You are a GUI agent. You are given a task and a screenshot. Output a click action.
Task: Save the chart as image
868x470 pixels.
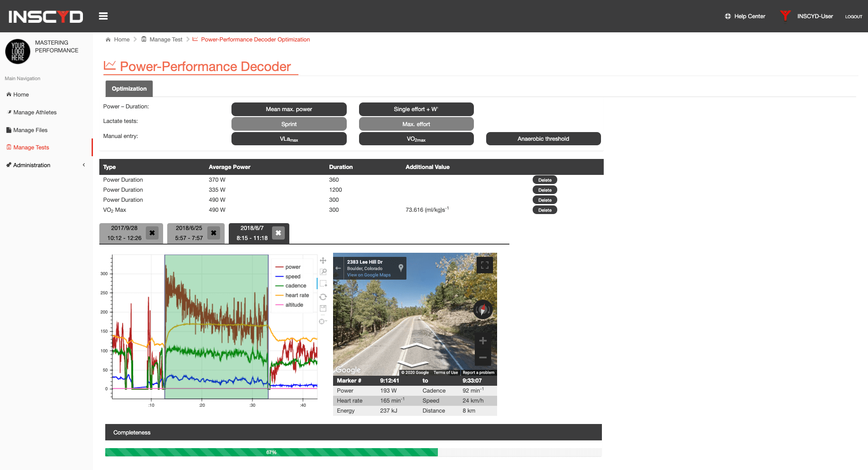(323, 308)
